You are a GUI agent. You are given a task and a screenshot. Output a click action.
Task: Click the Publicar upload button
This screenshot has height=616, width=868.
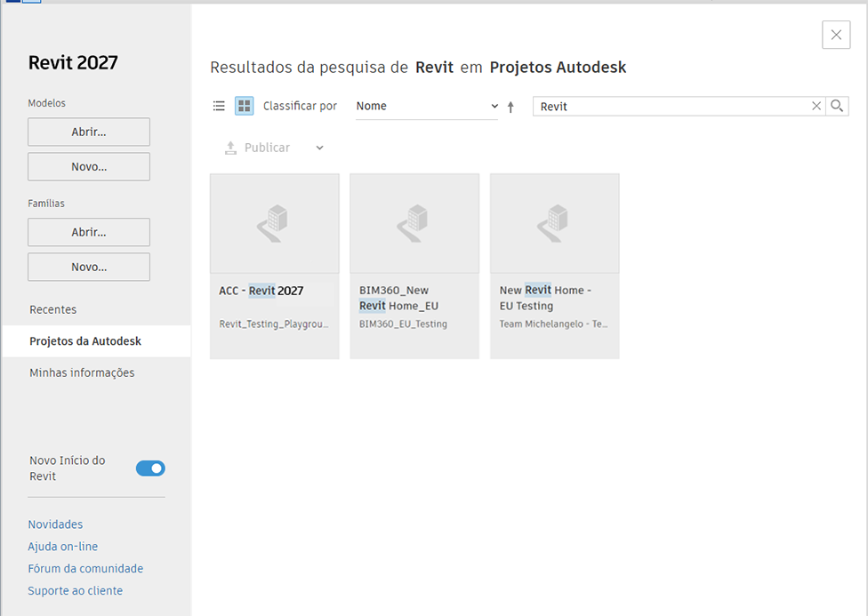[257, 148]
